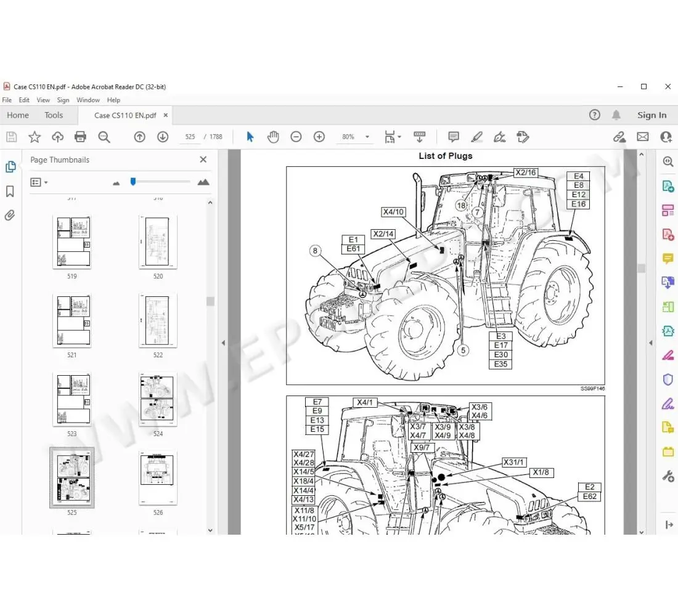Open the Help menu
The height and width of the screenshot is (616, 678).
(x=114, y=100)
